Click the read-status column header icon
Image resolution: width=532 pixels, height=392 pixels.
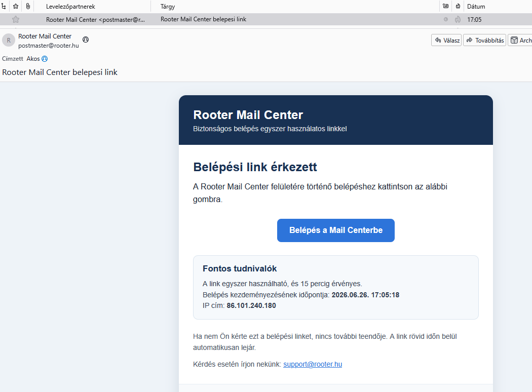coord(446,6)
